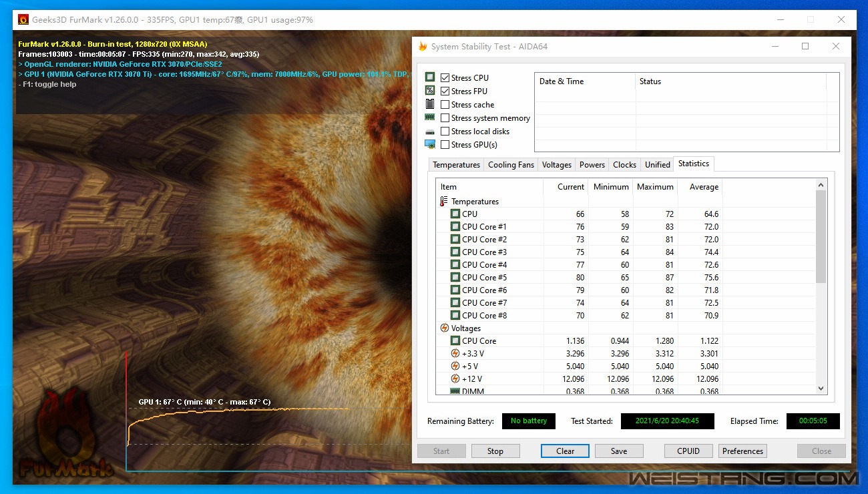Open the Powers tab
The image size is (868, 494).
tap(592, 165)
